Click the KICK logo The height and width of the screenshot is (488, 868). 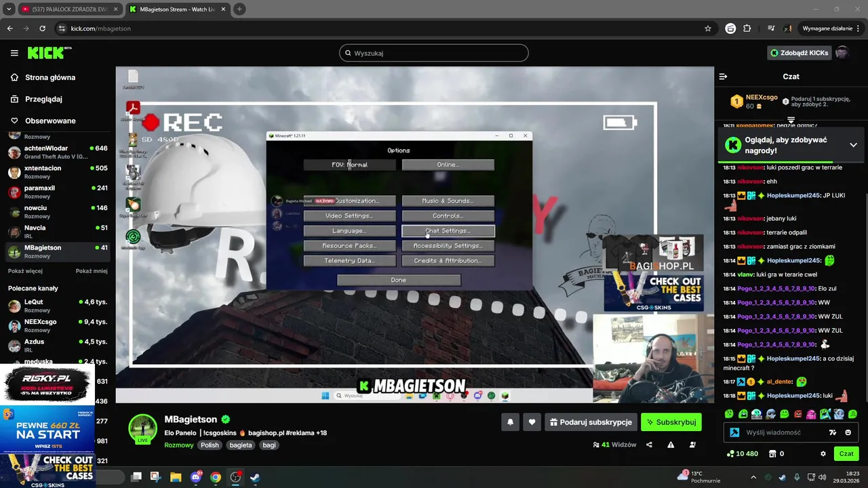click(x=50, y=53)
